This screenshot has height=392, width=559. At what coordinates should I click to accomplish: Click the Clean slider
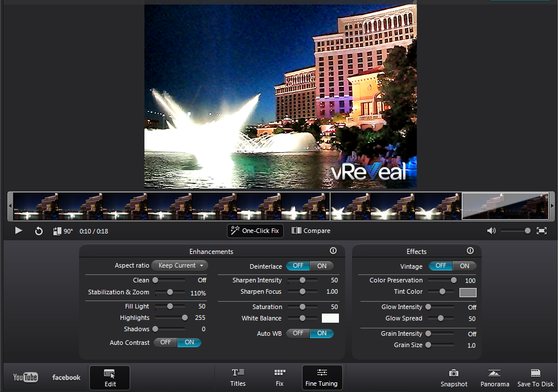[169, 280]
